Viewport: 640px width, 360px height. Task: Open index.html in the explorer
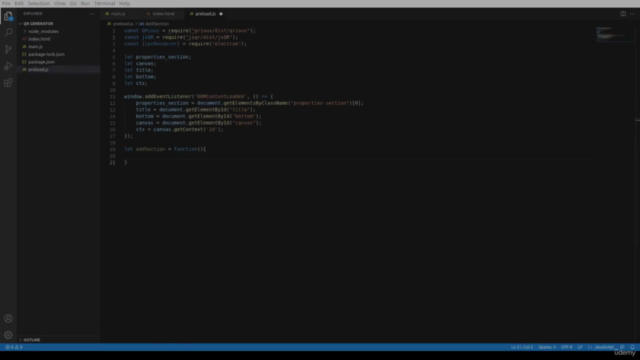click(39, 39)
